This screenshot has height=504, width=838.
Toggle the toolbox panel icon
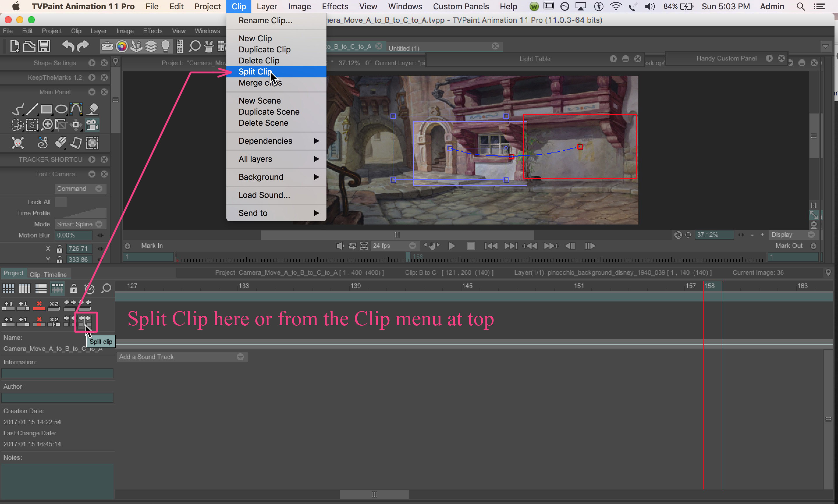click(x=107, y=46)
